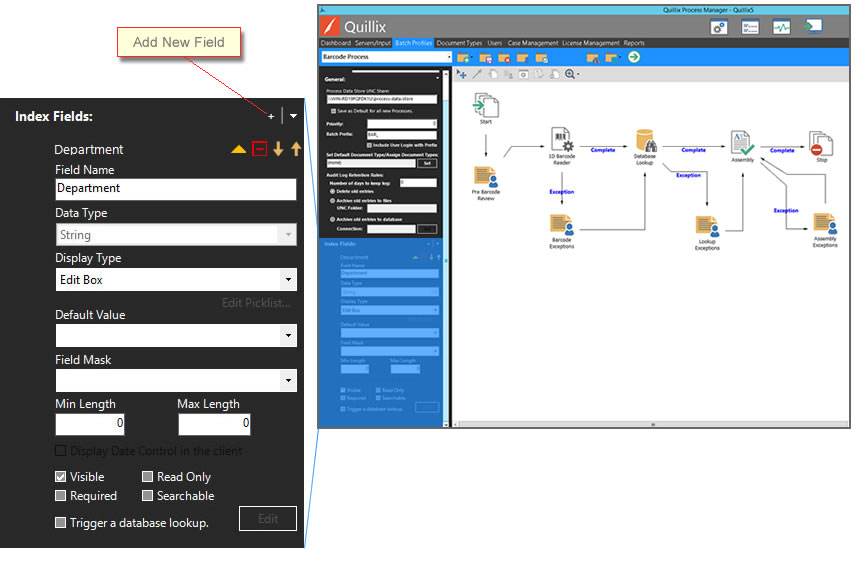Open the checklist window icon in Quillix header
Image resolution: width=860 pixels, height=580 pixels.
pyautogui.click(x=750, y=27)
